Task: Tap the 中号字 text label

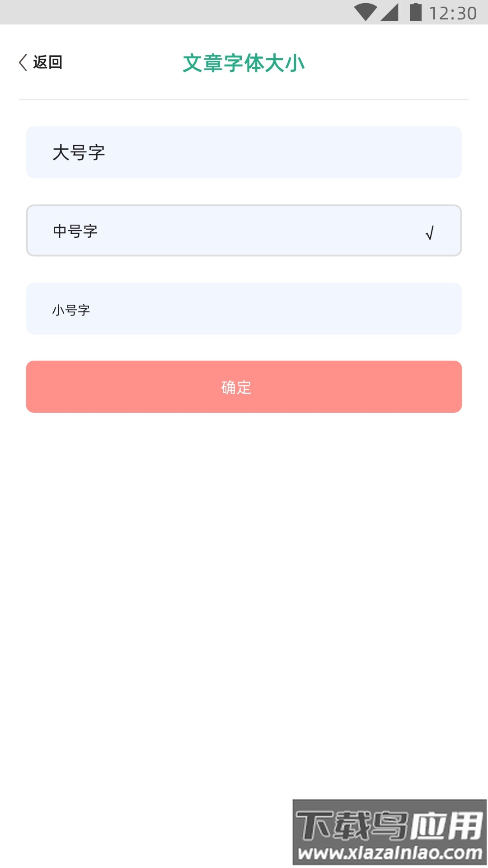Action: [x=75, y=231]
